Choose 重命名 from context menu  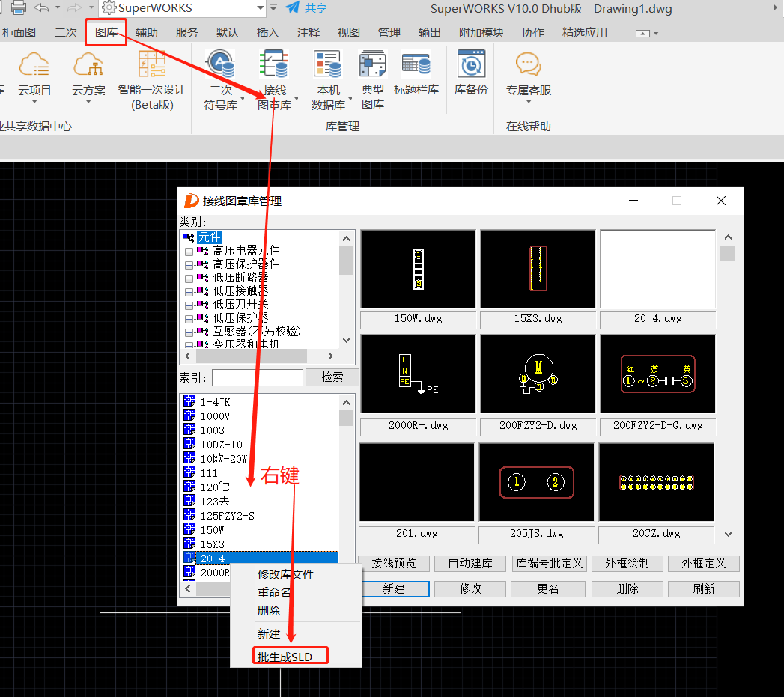274,592
